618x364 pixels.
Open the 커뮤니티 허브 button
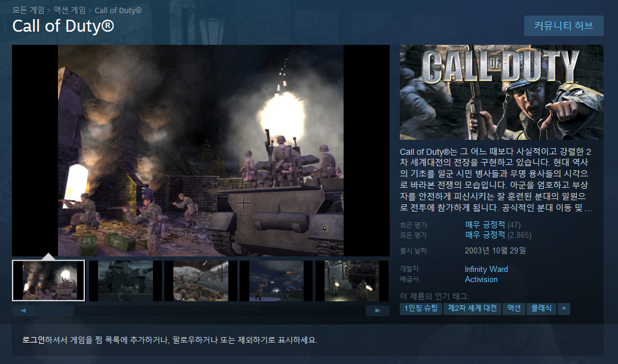coord(564,26)
